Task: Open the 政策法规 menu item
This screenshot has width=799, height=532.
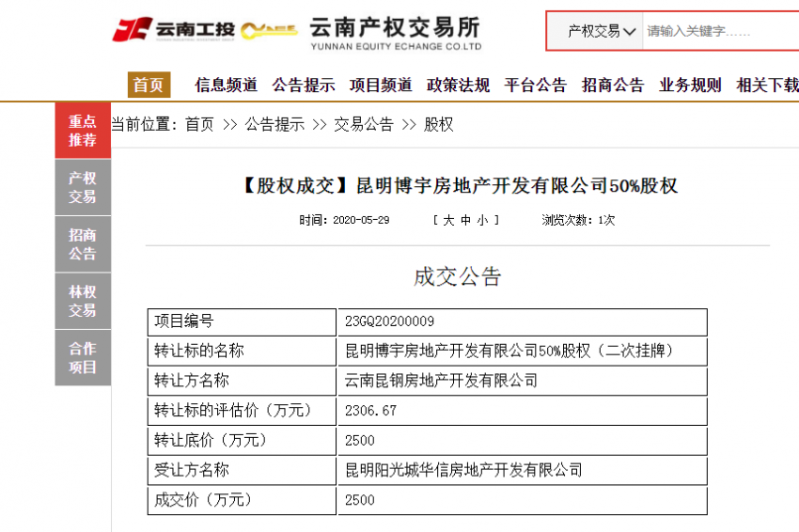Action: click(x=458, y=86)
